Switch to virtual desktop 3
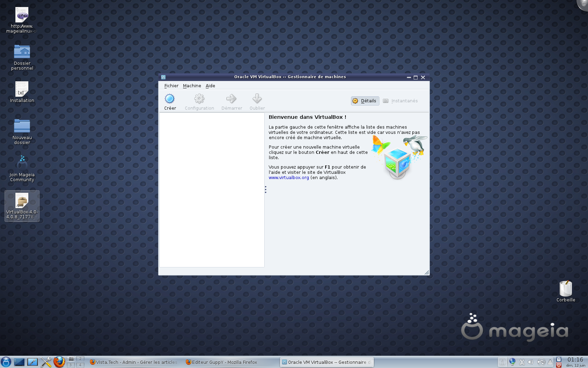This screenshot has width=588, height=368. (x=71, y=365)
